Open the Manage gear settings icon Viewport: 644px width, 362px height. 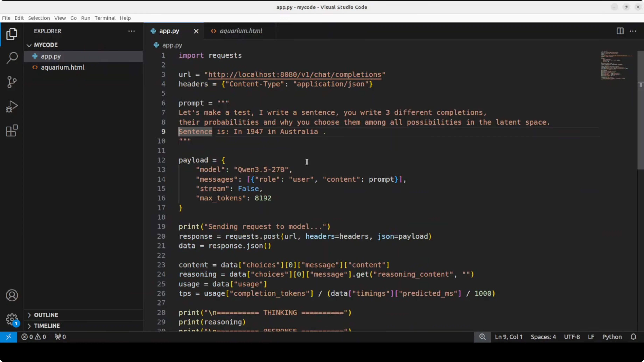[x=12, y=319]
